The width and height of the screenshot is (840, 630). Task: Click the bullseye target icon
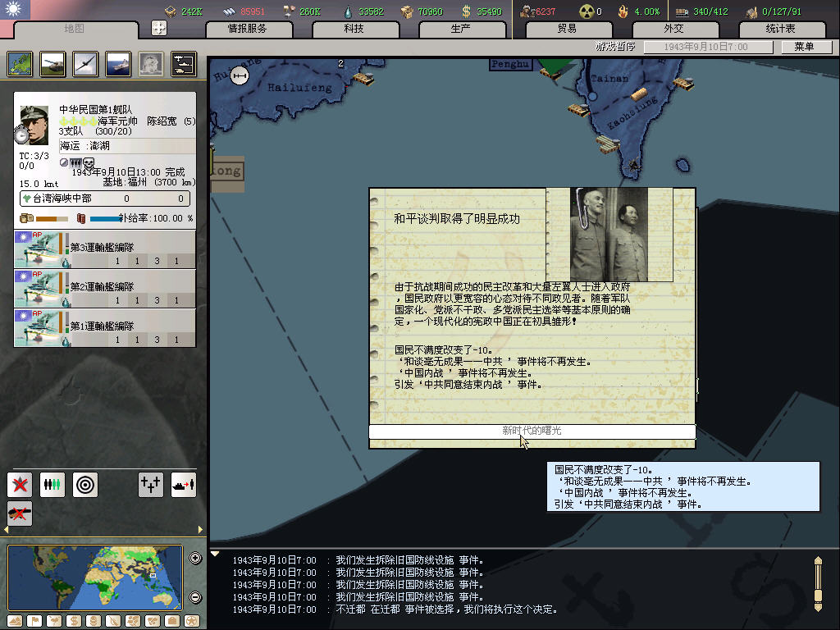click(x=85, y=485)
